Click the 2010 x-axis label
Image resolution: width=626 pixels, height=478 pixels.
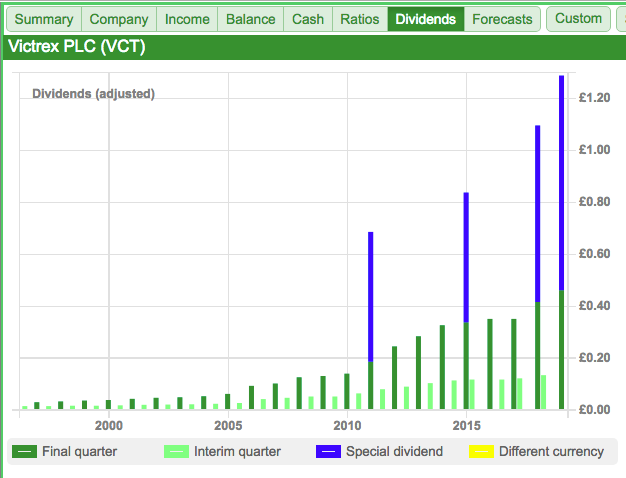[x=347, y=426]
